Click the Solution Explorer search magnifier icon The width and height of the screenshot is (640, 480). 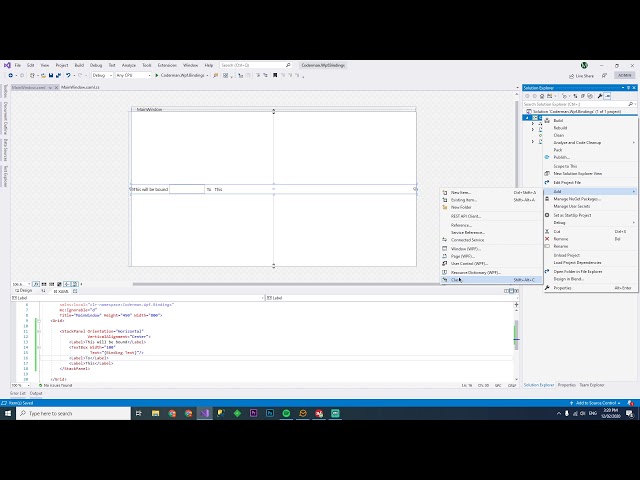631,104
